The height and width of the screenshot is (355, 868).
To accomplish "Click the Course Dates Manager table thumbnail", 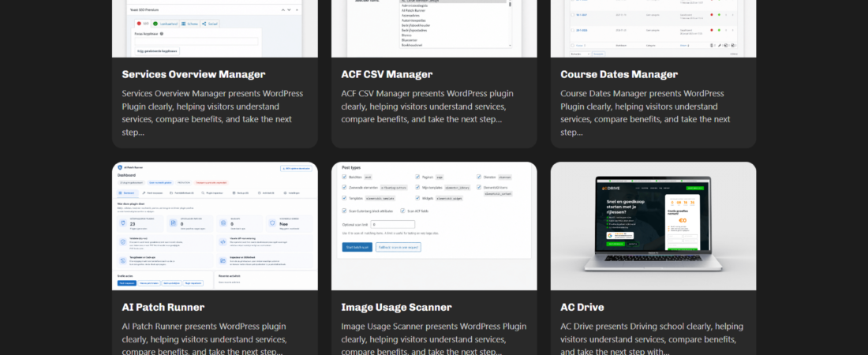I will point(653,29).
